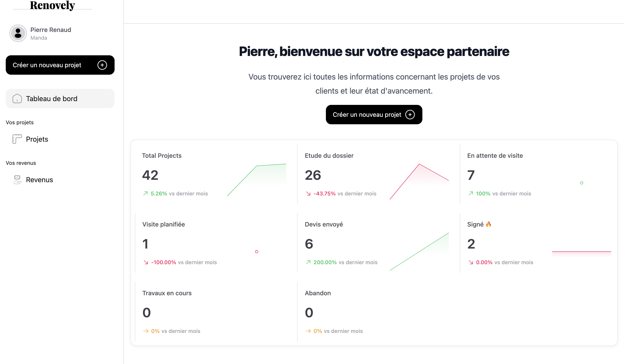The height and width of the screenshot is (364, 624).
Task: Click the home icon beside Tableau de bord
Action: pyautogui.click(x=17, y=98)
